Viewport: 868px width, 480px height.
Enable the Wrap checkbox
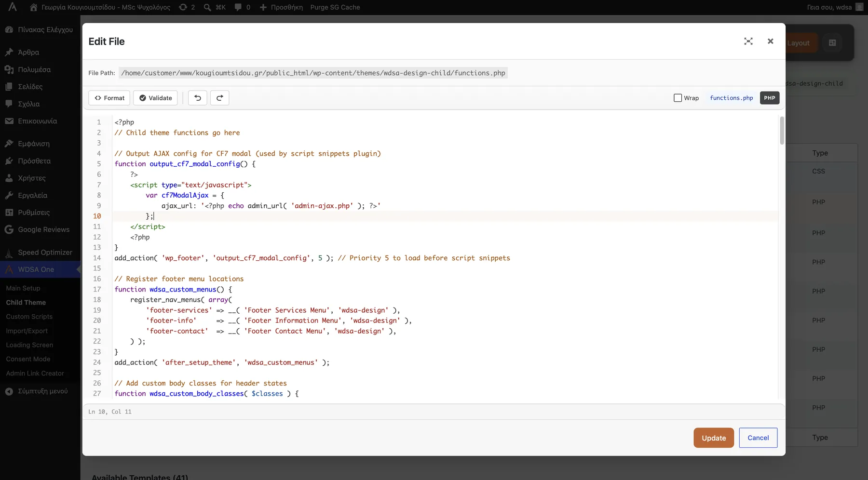pyautogui.click(x=678, y=98)
